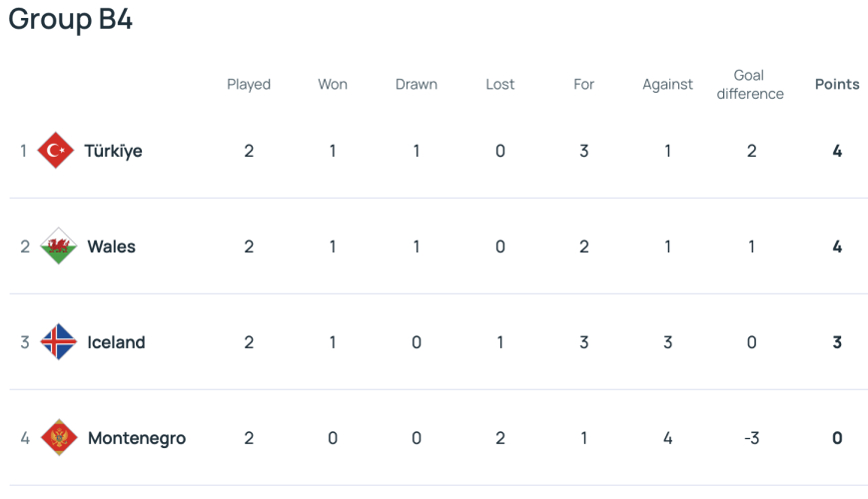The image size is (868, 499).
Task: Click the Iceland flag icon
Action: tap(59, 341)
